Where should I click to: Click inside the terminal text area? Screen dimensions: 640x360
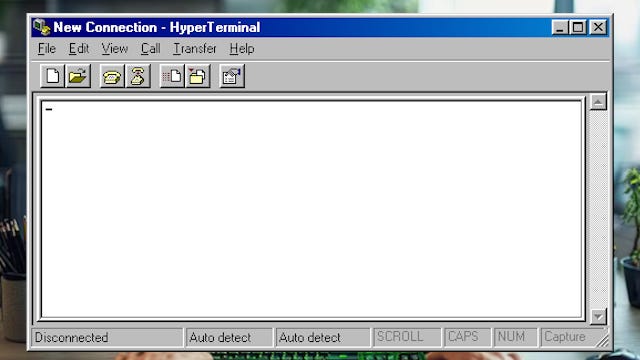pyautogui.click(x=311, y=209)
